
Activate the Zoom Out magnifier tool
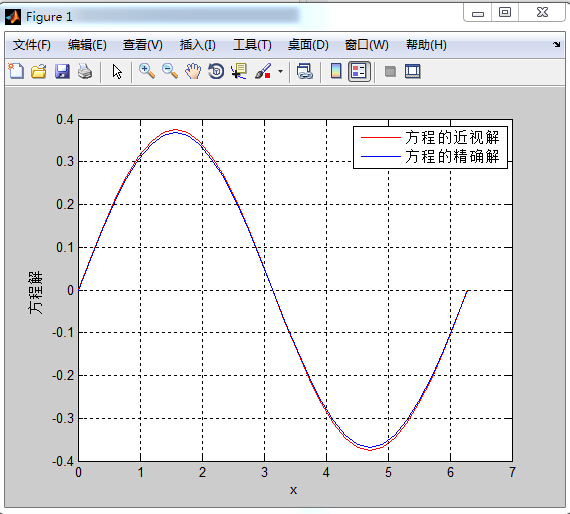point(170,71)
